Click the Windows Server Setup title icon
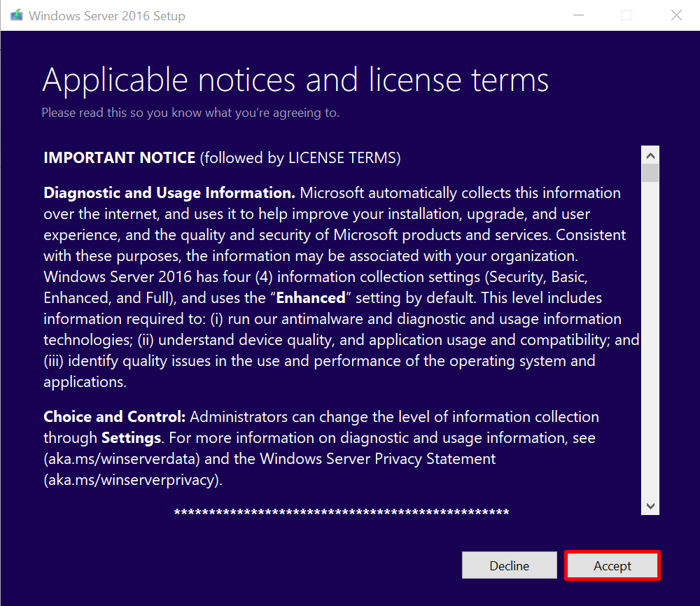The height and width of the screenshot is (606, 700). point(17,15)
